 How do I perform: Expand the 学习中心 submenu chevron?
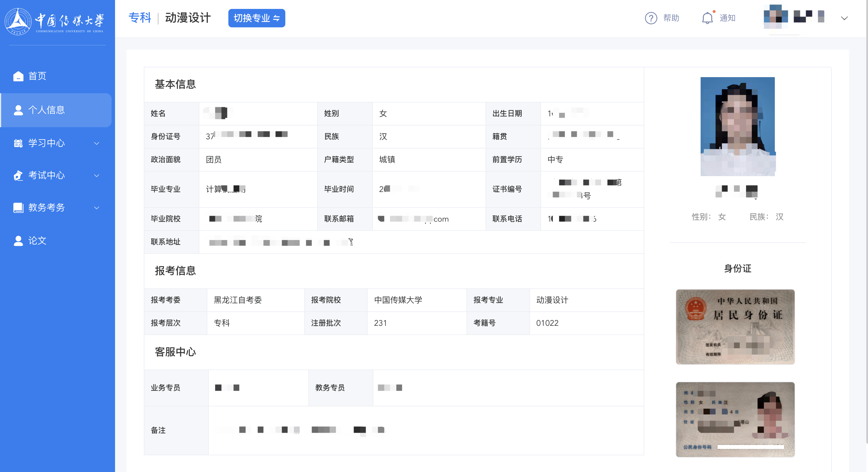pyautogui.click(x=97, y=143)
